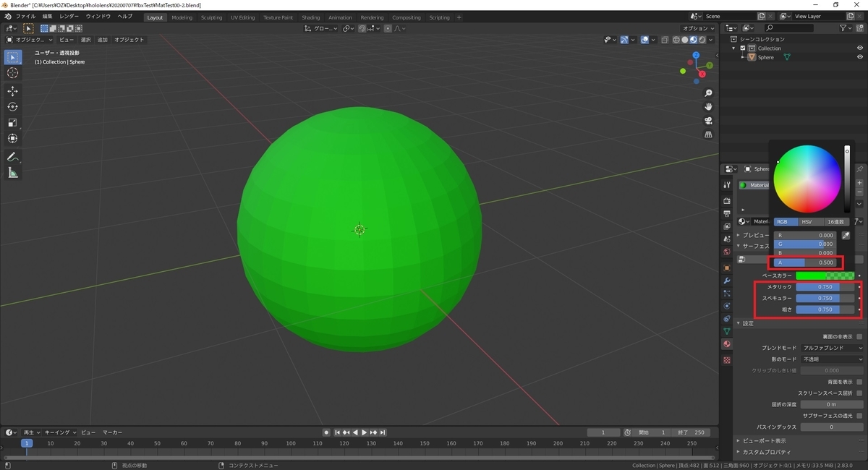Toggle the サブサーフェスの透光 checkbox

click(x=859, y=416)
